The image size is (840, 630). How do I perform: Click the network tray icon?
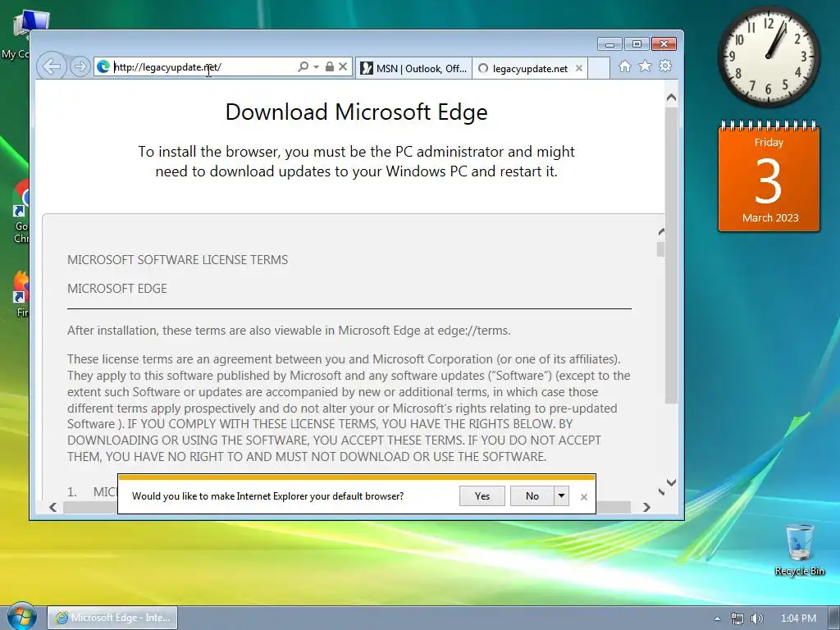737,619
